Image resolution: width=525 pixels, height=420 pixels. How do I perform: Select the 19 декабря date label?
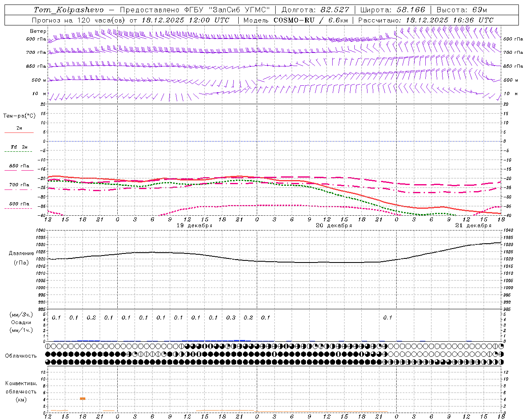(194, 226)
